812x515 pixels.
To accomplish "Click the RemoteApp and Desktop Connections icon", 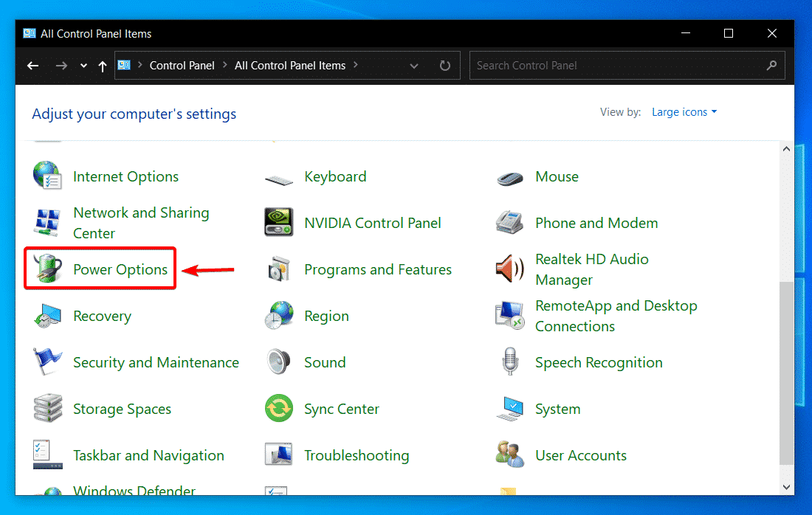I will pyautogui.click(x=510, y=315).
